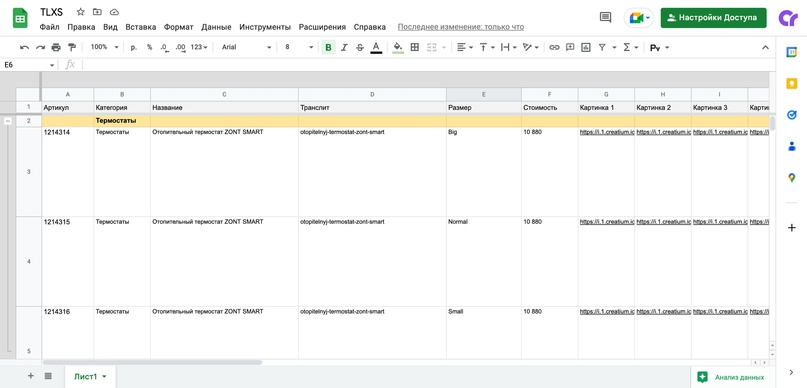
Task: Click the Настройки Доступа button
Action: tap(713, 17)
